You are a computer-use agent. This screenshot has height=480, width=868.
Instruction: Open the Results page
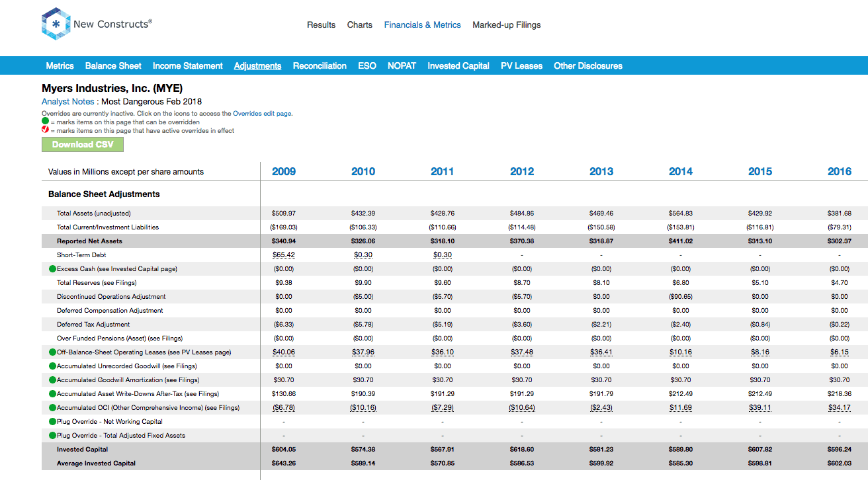point(321,25)
